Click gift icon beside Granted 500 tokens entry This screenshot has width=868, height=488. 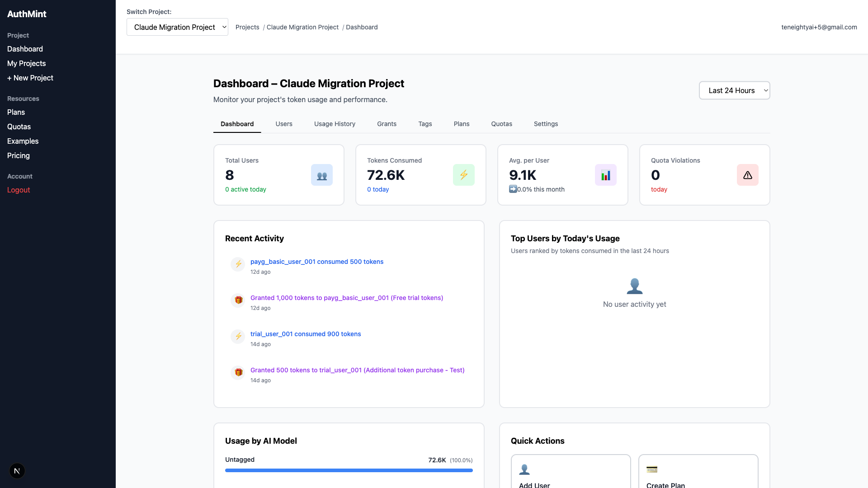pyautogui.click(x=238, y=372)
